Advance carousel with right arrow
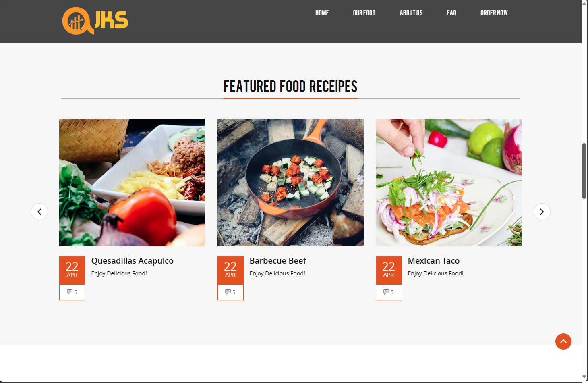 click(542, 212)
